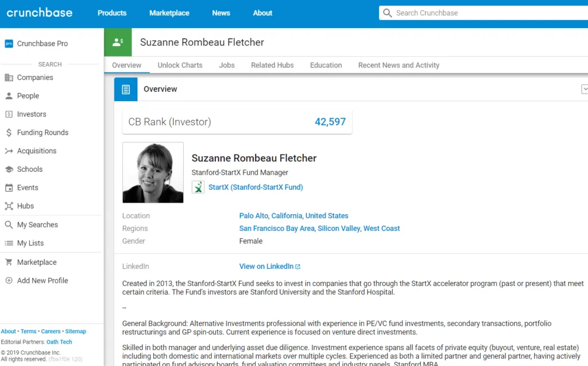Open the Recent News and Activity tab
The height and width of the screenshot is (366, 588).
click(x=399, y=66)
